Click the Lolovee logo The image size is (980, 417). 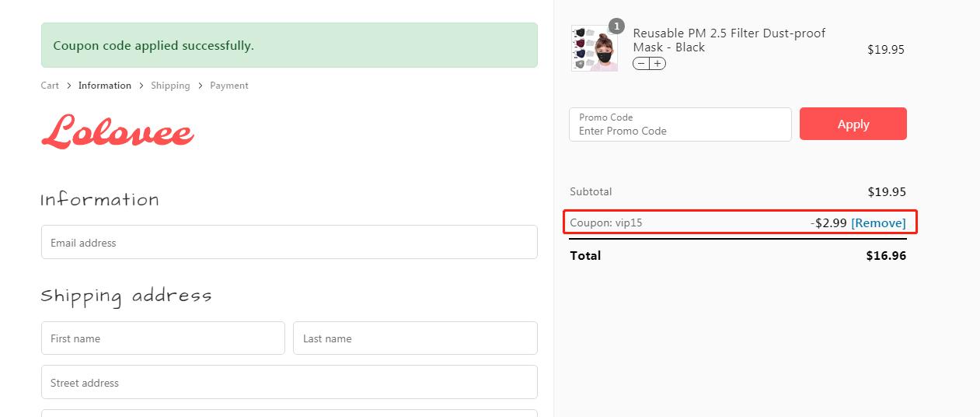(x=117, y=131)
